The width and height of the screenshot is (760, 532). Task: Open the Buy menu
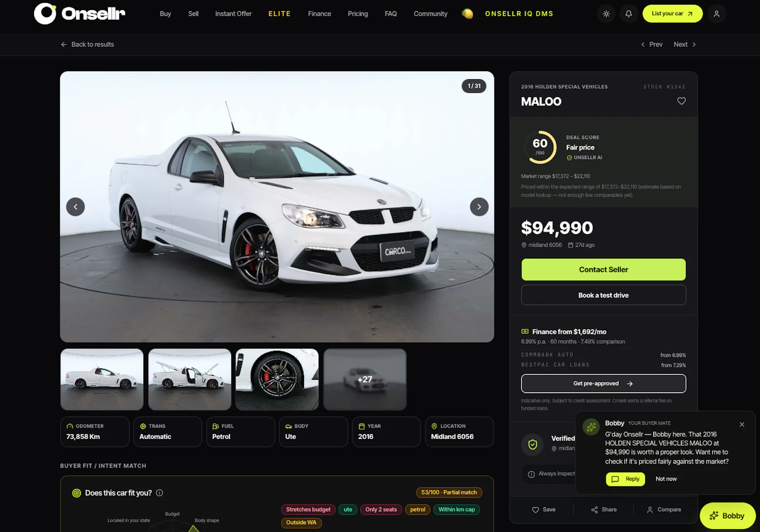click(x=165, y=14)
